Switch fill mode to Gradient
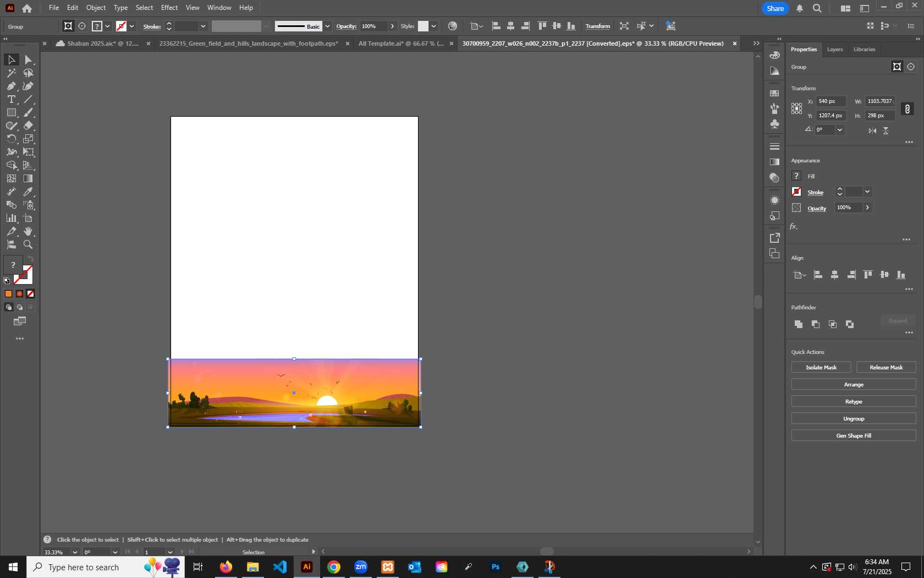Screen dimensions: 924x578 pyautogui.click(x=19, y=294)
